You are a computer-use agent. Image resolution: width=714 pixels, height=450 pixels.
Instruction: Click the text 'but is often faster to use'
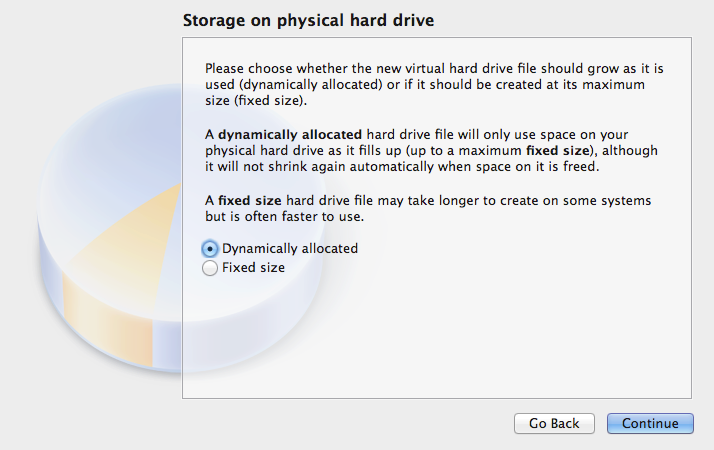point(285,216)
